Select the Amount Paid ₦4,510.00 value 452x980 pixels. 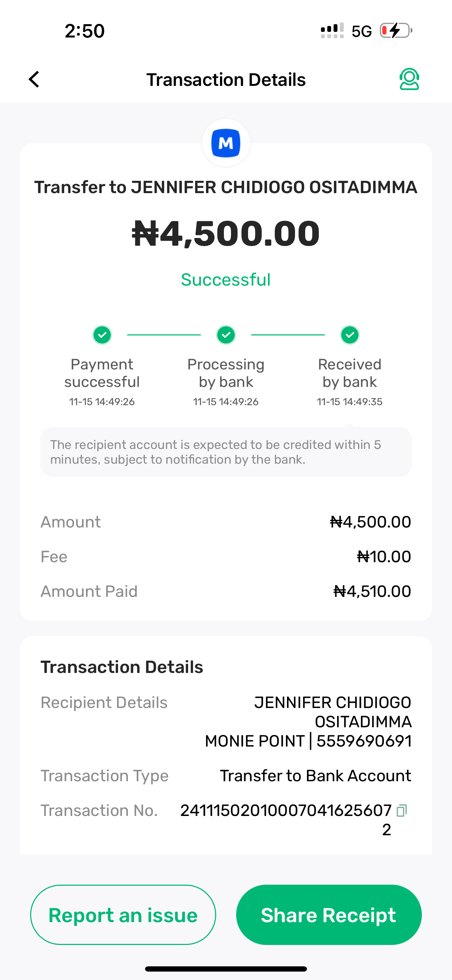tap(372, 591)
